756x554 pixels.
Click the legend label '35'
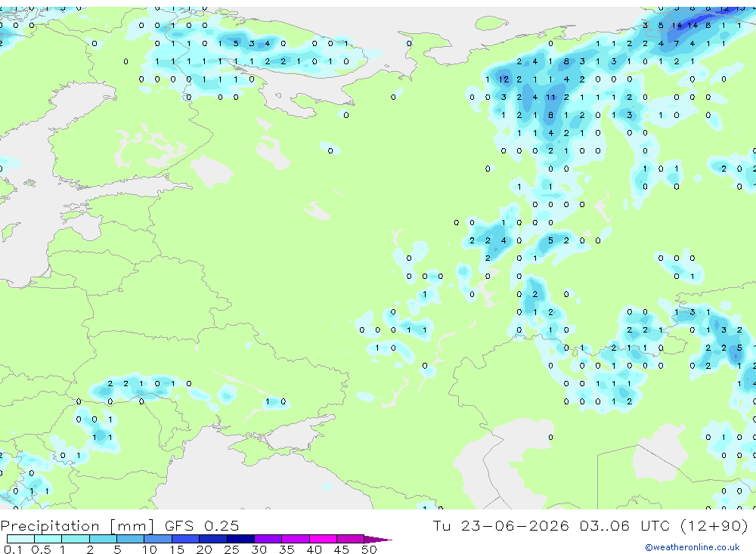tap(287, 549)
